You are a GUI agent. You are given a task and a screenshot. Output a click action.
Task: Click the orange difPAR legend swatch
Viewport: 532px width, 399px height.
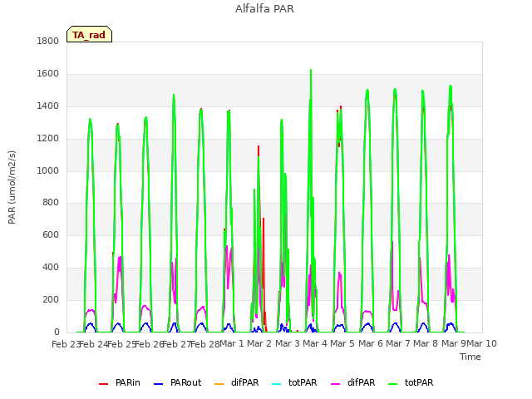click(x=219, y=384)
